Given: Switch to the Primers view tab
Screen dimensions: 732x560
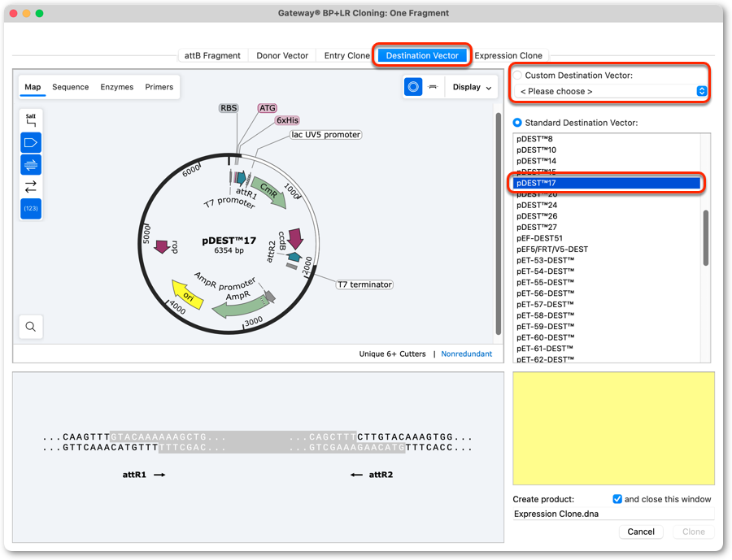Looking at the screenshot, I should click(159, 87).
